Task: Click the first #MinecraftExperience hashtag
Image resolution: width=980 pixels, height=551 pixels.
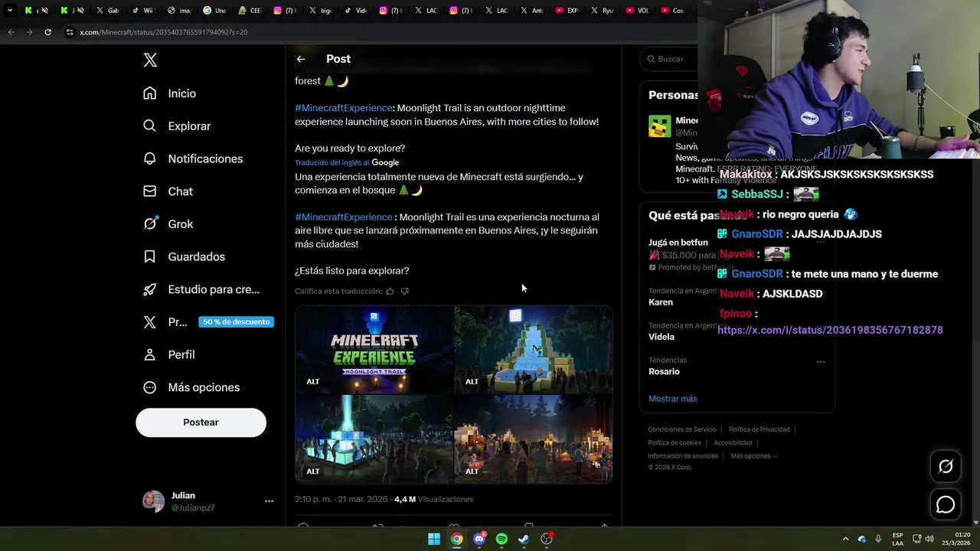Action: coord(344,108)
